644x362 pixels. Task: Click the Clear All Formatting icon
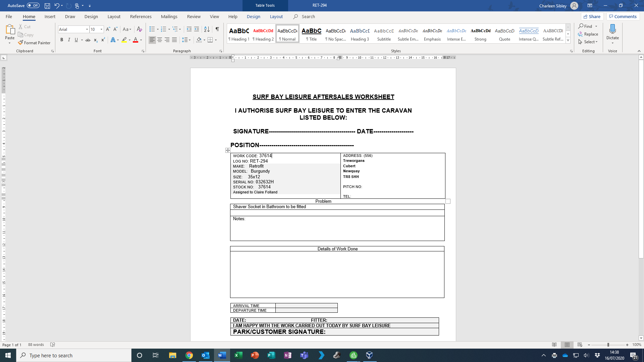pos(140,29)
